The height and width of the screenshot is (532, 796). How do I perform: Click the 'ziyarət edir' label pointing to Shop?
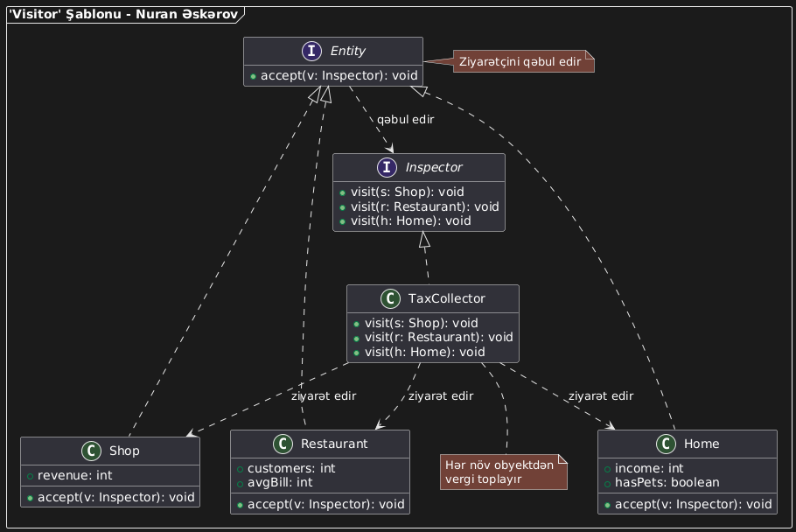pos(324,396)
